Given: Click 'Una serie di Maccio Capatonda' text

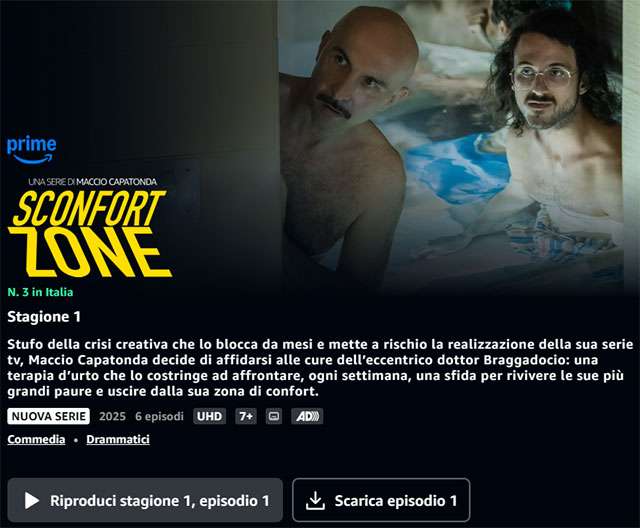Looking at the screenshot, I should coord(93,182).
